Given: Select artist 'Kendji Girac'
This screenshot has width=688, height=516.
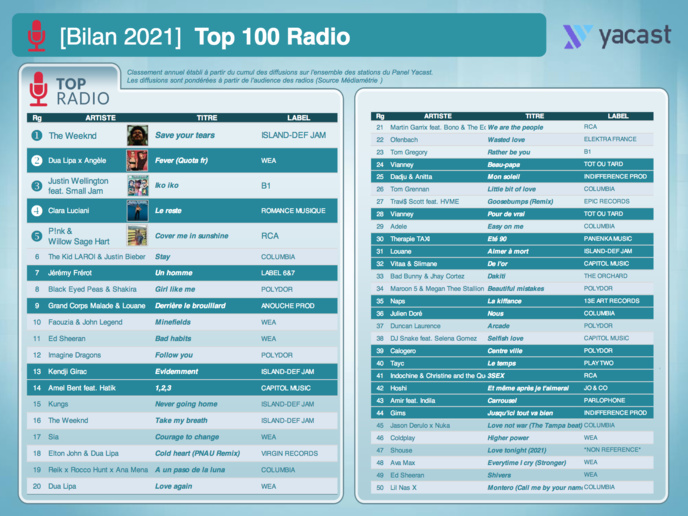Looking at the screenshot, I should point(67,372).
